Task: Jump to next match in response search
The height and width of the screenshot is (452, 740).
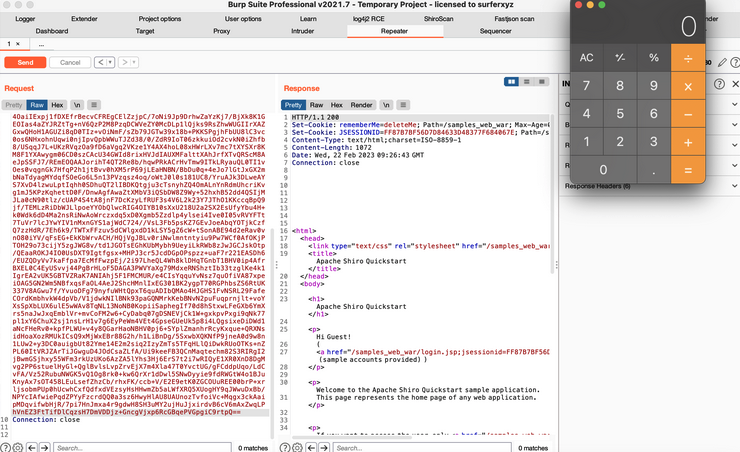Action: point(324,447)
